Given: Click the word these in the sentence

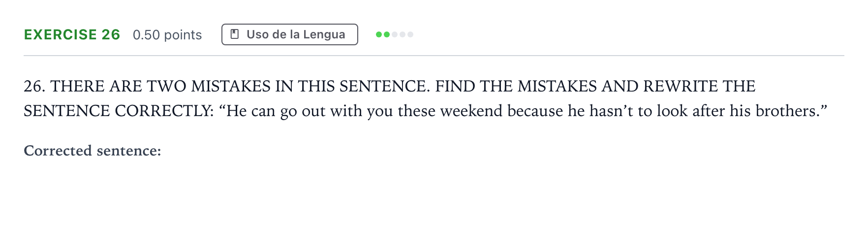Looking at the screenshot, I should point(417,111).
